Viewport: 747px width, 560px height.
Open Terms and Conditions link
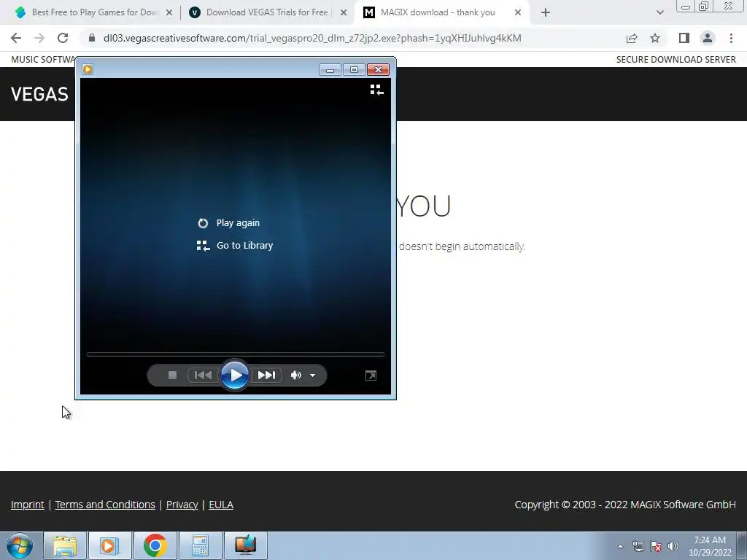click(x=105, y=505)
